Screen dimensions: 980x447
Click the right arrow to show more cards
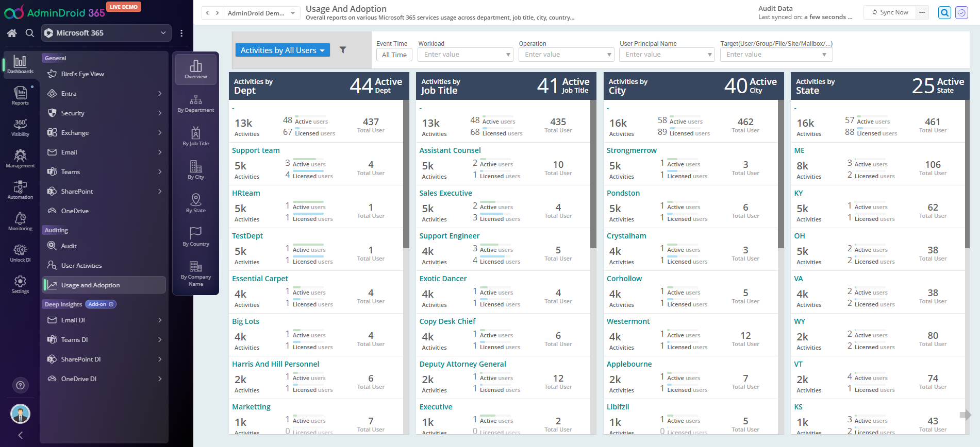[965, 415]
